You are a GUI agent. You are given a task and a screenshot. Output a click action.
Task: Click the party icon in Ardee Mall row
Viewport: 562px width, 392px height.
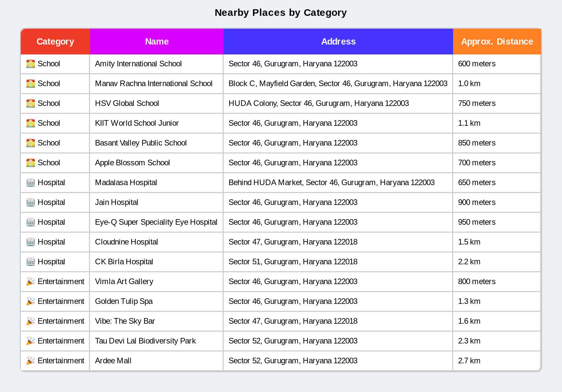[31, 361]
